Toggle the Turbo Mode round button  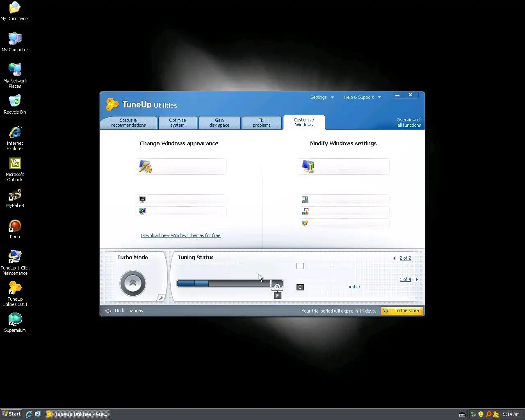132,283
